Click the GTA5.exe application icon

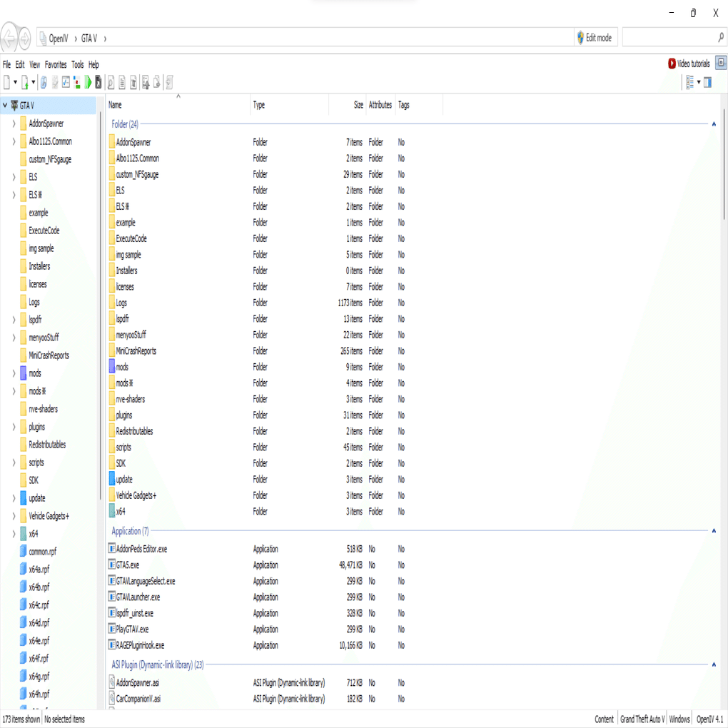pos(112,565)
